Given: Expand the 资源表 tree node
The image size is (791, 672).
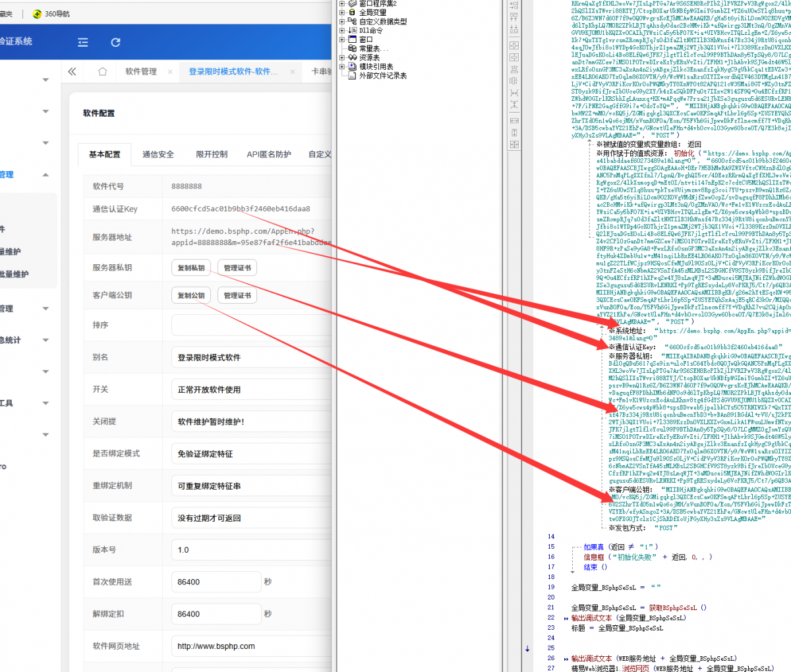Looking at the screenshot, I should [x=342, y=57].
